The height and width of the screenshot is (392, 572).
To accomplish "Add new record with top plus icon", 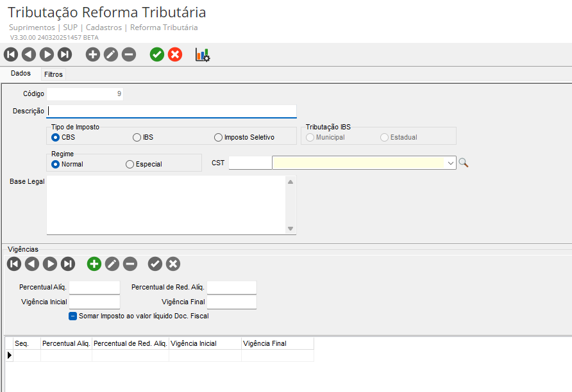I will pyautogui.click(x=93, y=55).
